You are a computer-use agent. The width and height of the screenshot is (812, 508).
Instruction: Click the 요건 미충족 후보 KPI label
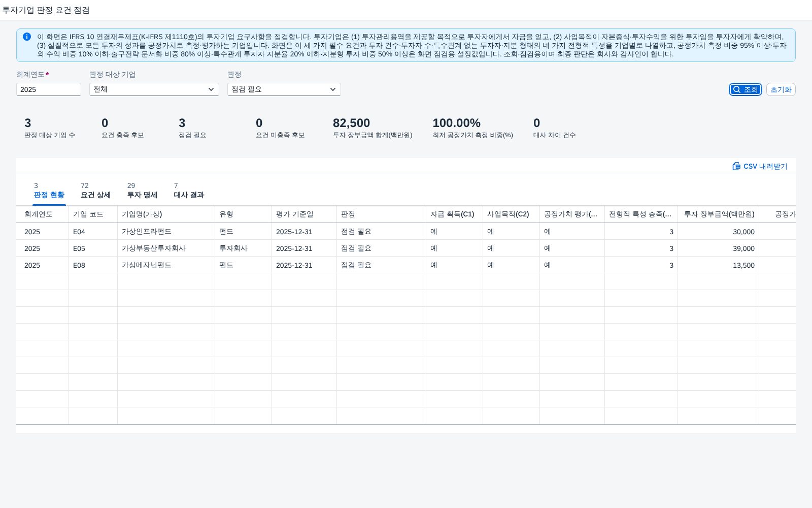click(x=280, y=135)
